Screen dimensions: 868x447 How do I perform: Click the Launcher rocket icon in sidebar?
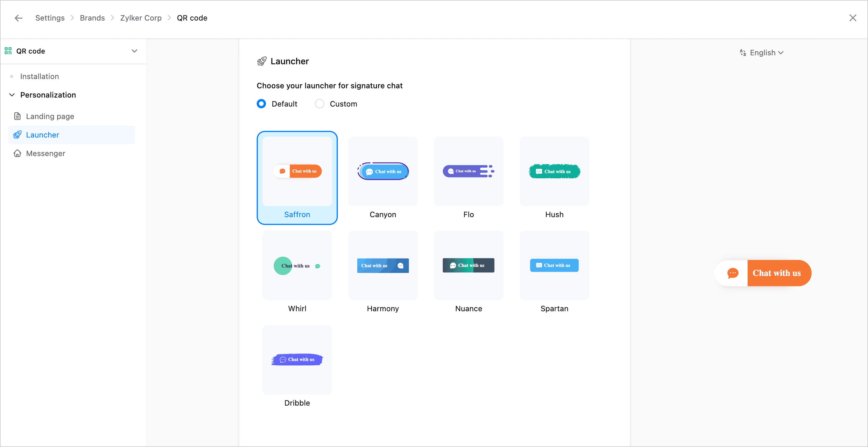click(17, 135)
